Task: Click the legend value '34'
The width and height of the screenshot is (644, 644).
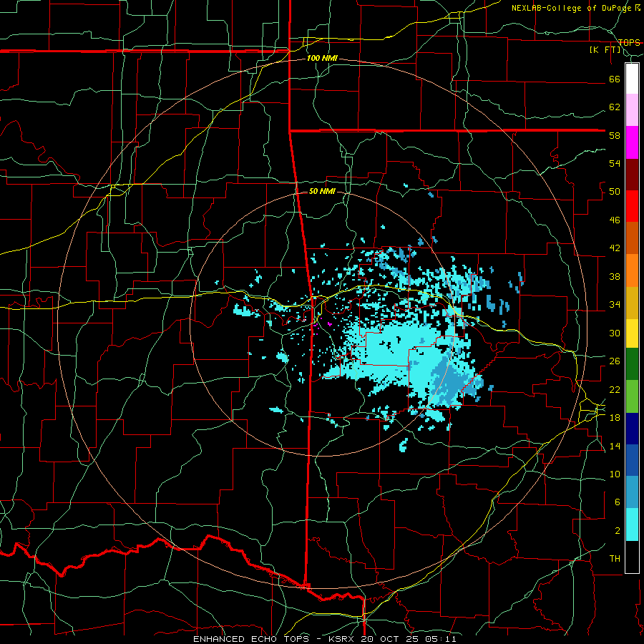Action: click(x=615, y=305)
